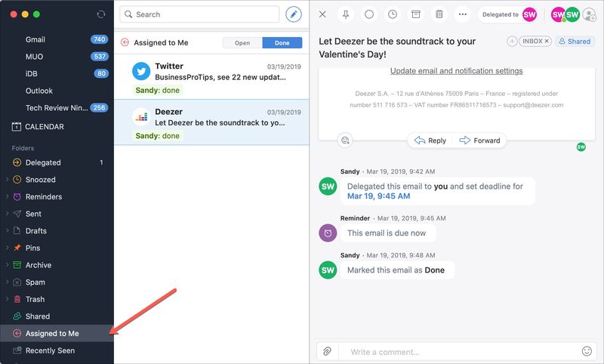Click the Twitter bird avatar

pyautogui.click(x=141, y=71)
